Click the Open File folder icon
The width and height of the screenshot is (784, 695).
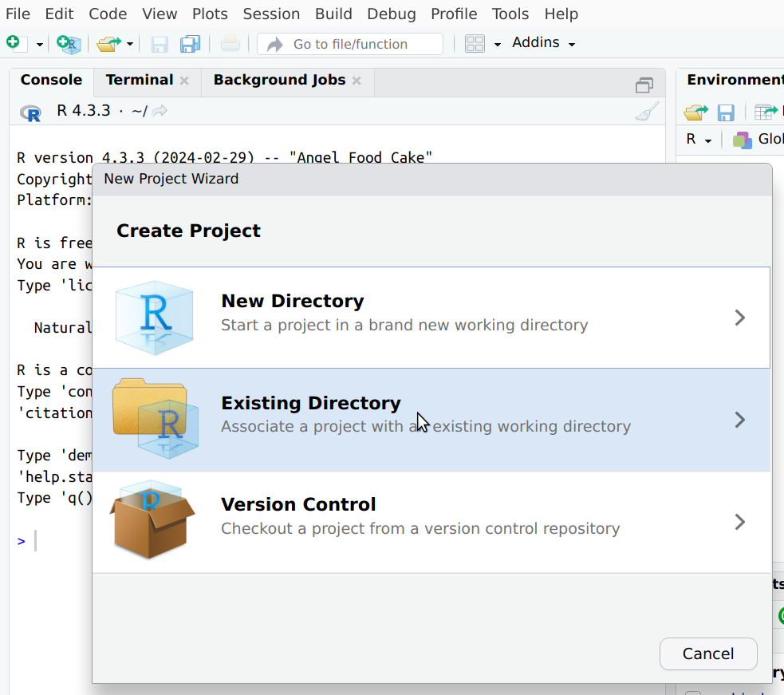108,44
